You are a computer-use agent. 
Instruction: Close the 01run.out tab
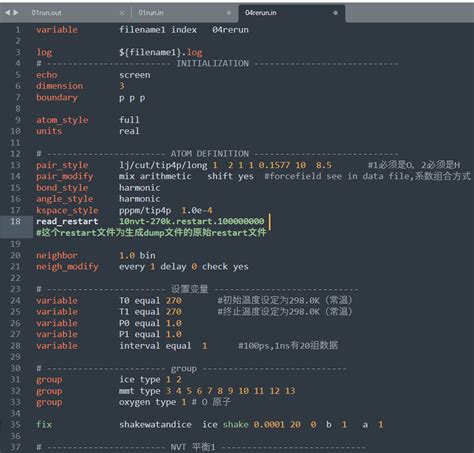(122, 13)
